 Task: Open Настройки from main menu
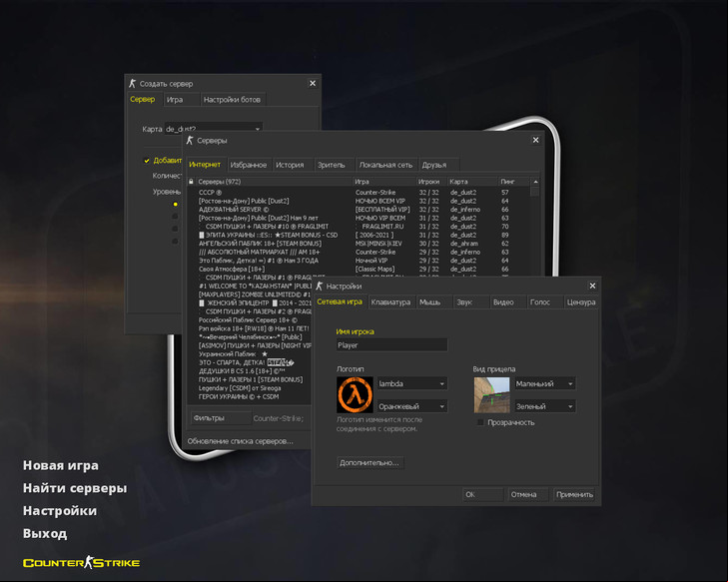pyautogui.click(x=60, y=511)
